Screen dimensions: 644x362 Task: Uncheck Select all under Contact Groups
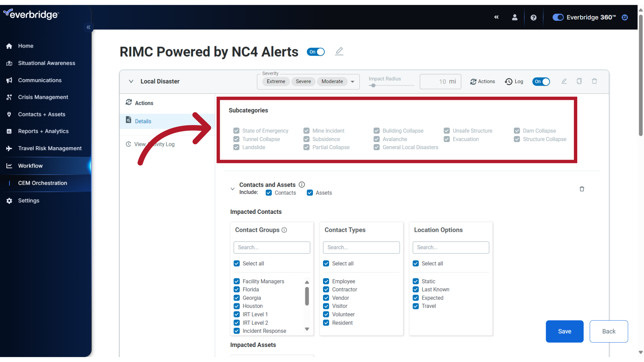point(237,263)
